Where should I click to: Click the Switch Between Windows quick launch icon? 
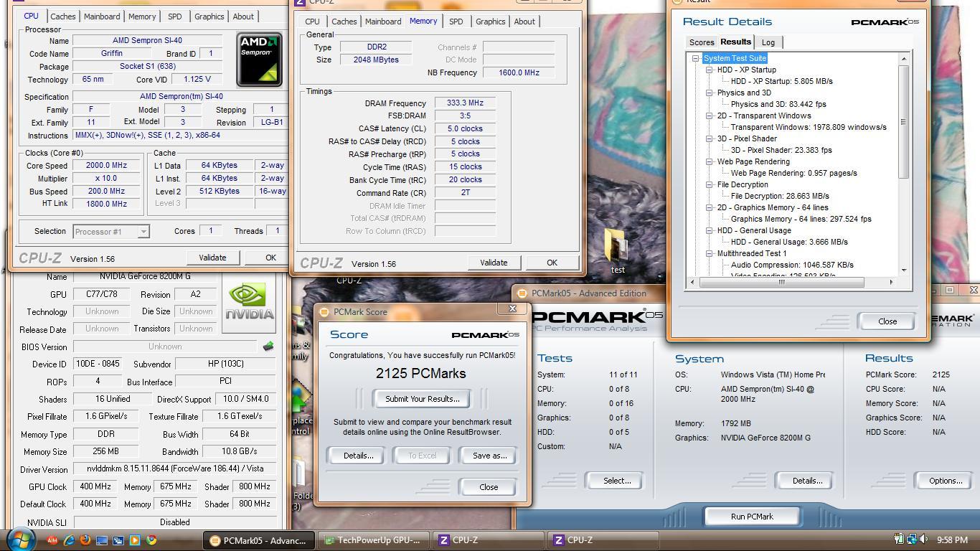(x=118, y=540)
